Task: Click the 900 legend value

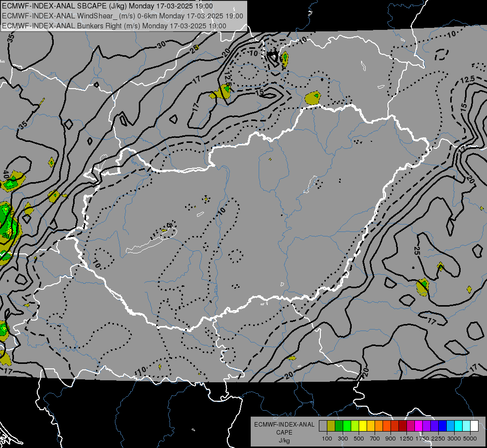Action: coord(390,439)
